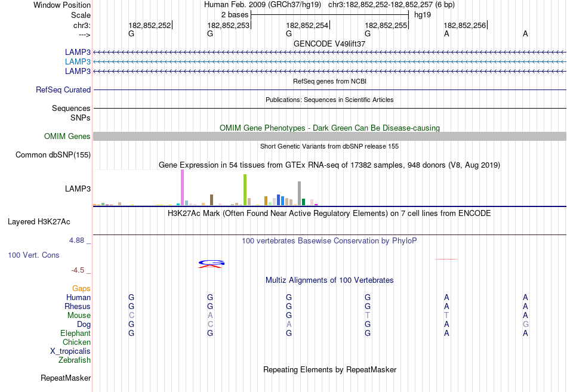
Task: Click the 4.88 PhyloP upper axis value
Action: (76, 240)
